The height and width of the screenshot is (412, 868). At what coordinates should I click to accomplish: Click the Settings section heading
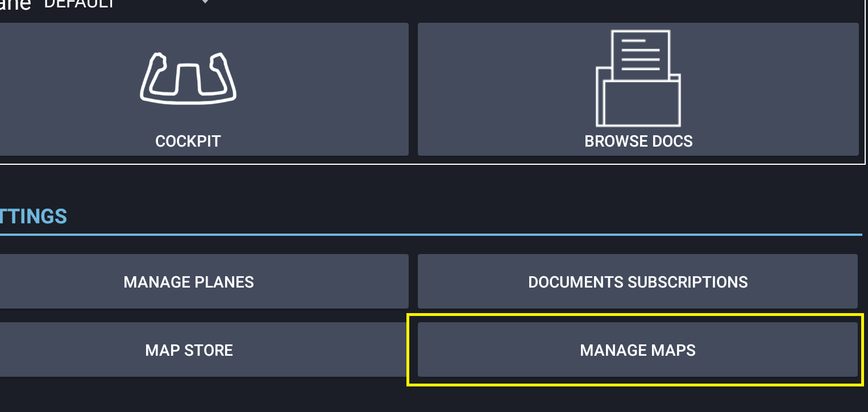coord(33,217)
